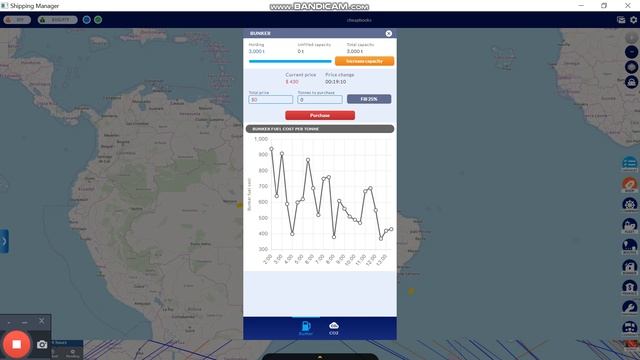Image resolution: width=640 pixels, height=360 pixels.
Task: Close the Bunker dialog
Action: click(389, 33)
